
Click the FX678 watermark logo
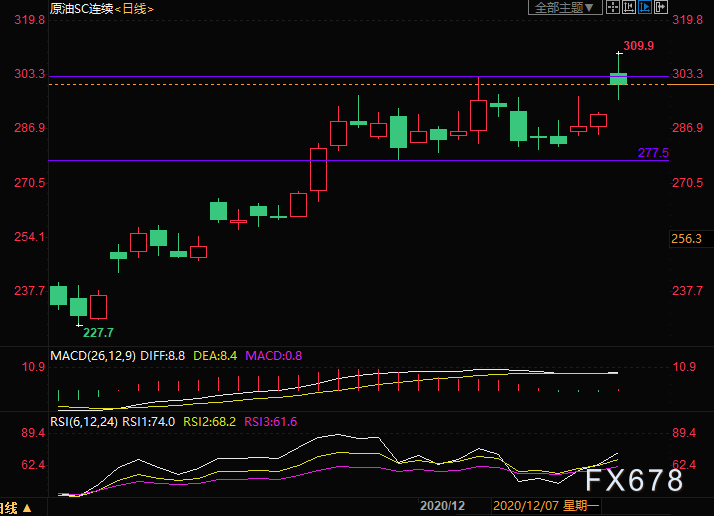[634, 480]
